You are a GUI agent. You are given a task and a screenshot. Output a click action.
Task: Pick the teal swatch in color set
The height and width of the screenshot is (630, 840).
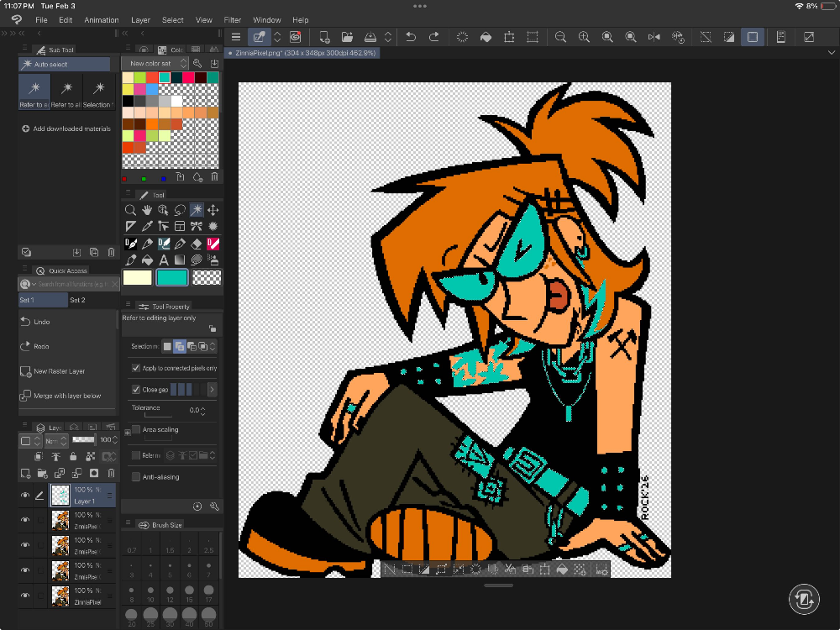165,77
